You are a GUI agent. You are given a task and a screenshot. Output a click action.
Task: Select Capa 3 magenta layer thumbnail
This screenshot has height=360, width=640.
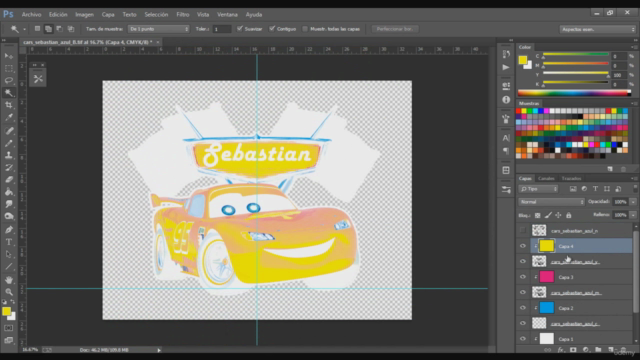tap(547, 277)
